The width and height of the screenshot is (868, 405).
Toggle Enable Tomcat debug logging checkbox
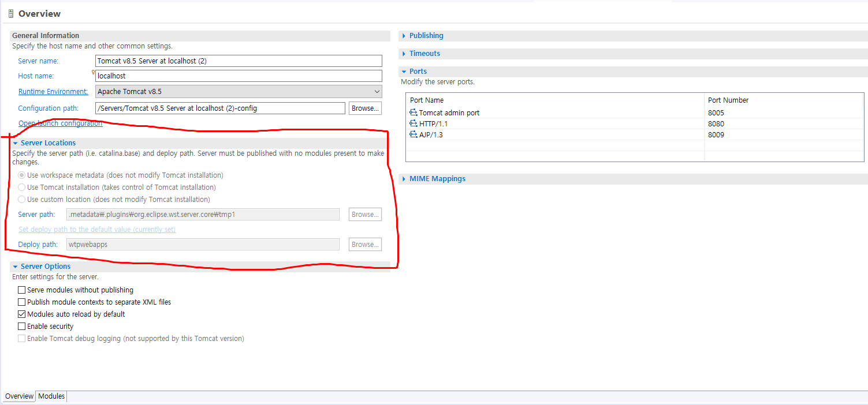(22, 338)
